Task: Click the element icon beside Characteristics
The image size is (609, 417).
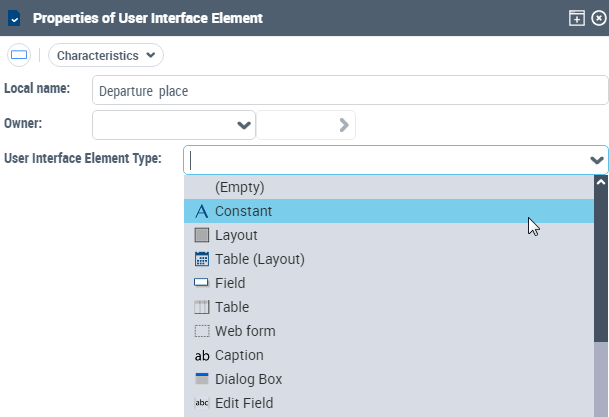Action: point(19,56)
